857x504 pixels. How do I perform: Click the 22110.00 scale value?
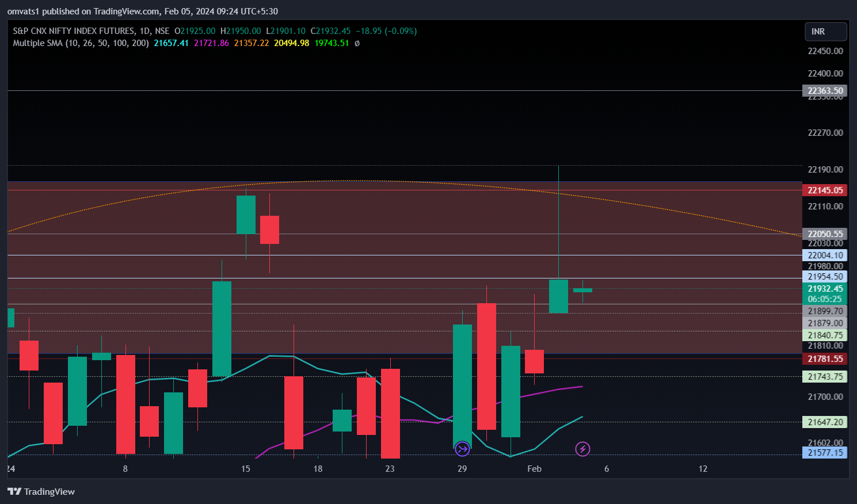coord(825,207)
